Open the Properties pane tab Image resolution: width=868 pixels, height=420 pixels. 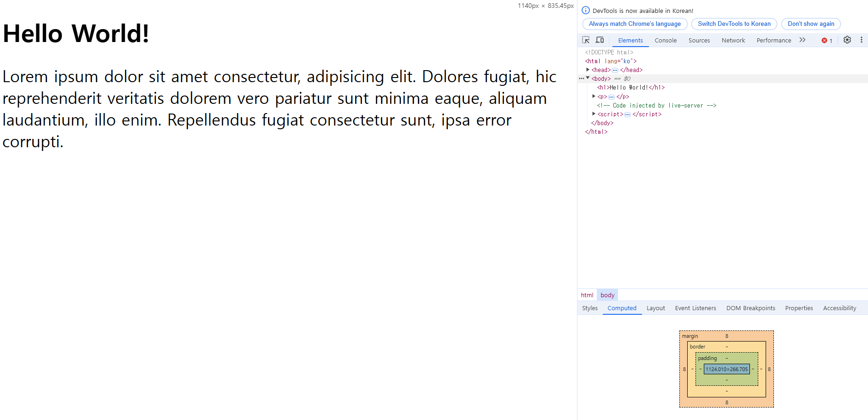(799, 308)
